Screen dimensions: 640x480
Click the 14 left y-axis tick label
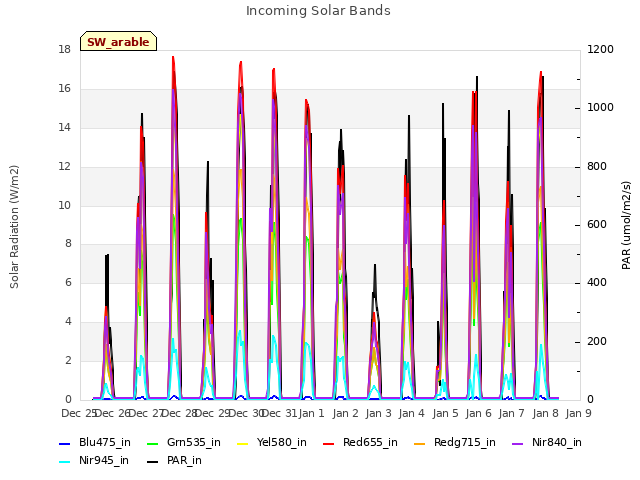point(64,127)
